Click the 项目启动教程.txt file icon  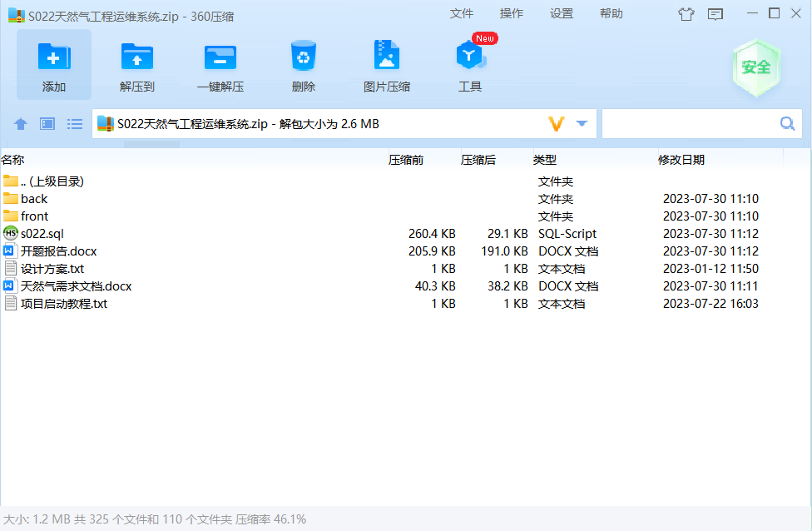coord(10,304)
